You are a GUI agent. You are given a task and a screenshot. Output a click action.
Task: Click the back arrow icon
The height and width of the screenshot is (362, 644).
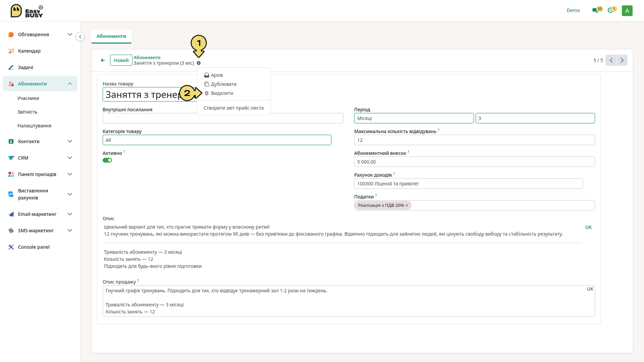pos(103,60)
